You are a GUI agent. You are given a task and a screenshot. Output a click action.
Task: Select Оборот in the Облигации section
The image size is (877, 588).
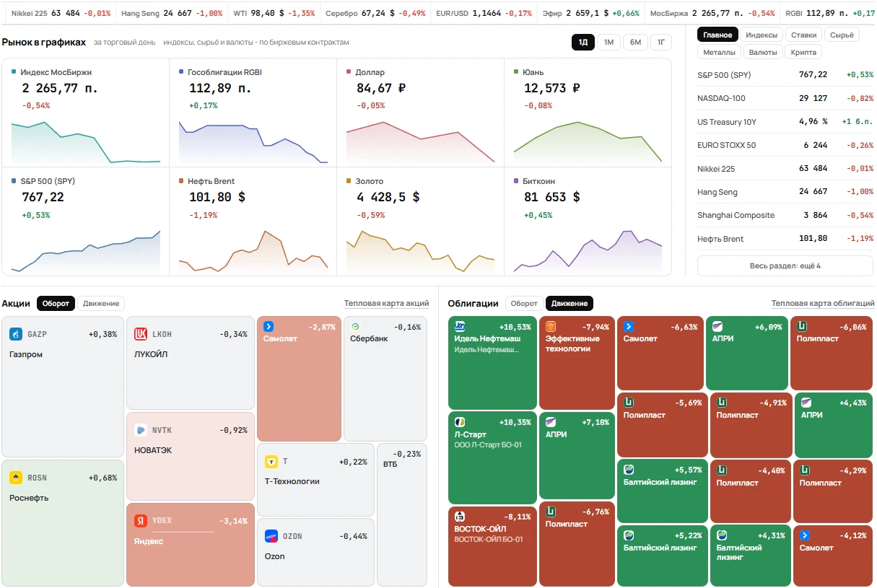click(x=524, y=304)
